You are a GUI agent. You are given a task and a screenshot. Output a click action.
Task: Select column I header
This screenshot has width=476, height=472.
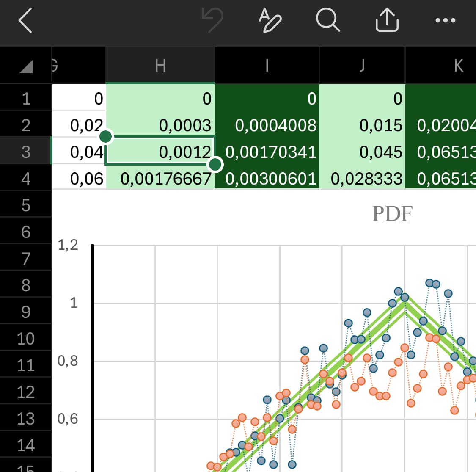267,66
